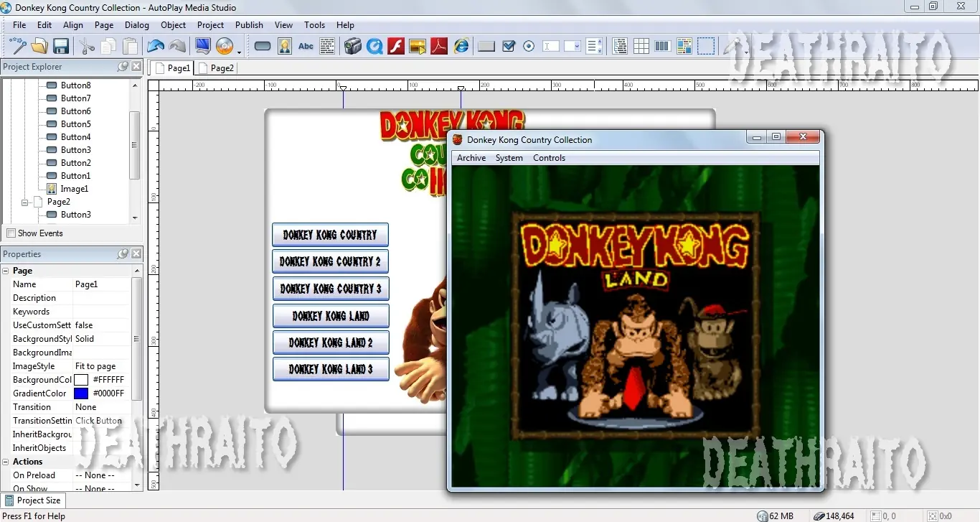
Task: Open the Object menu
Action: pos(174,24)
